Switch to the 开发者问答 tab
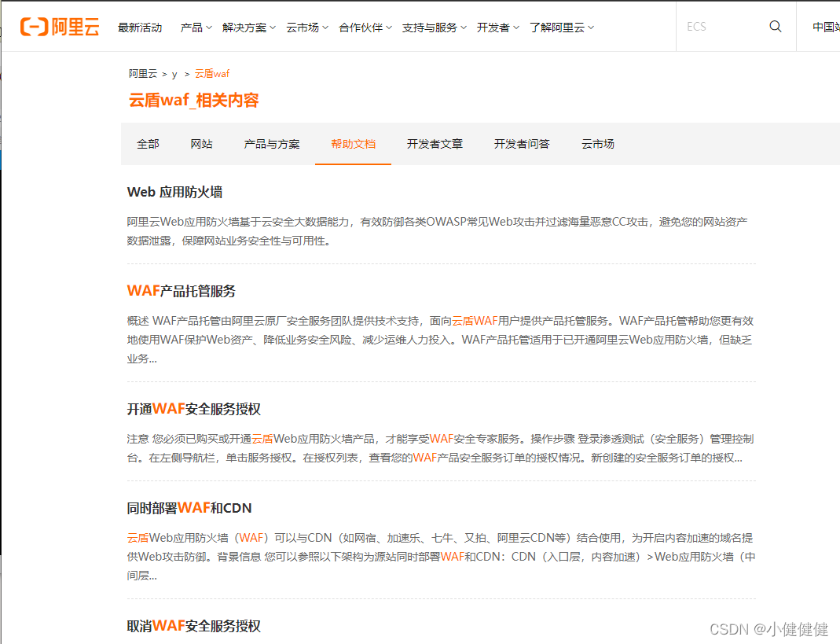This screenshot has width=840, height=644. pyautogui.click(x=522, y=144)
